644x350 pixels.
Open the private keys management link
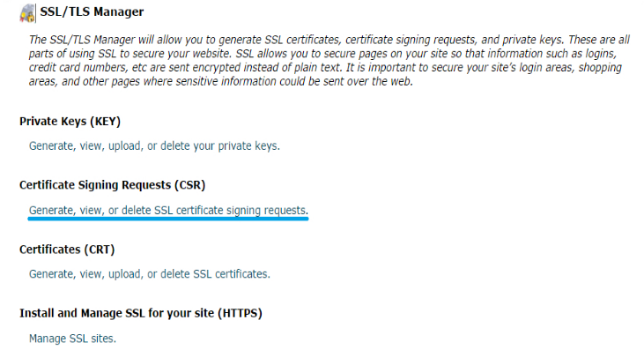point(154,146)
